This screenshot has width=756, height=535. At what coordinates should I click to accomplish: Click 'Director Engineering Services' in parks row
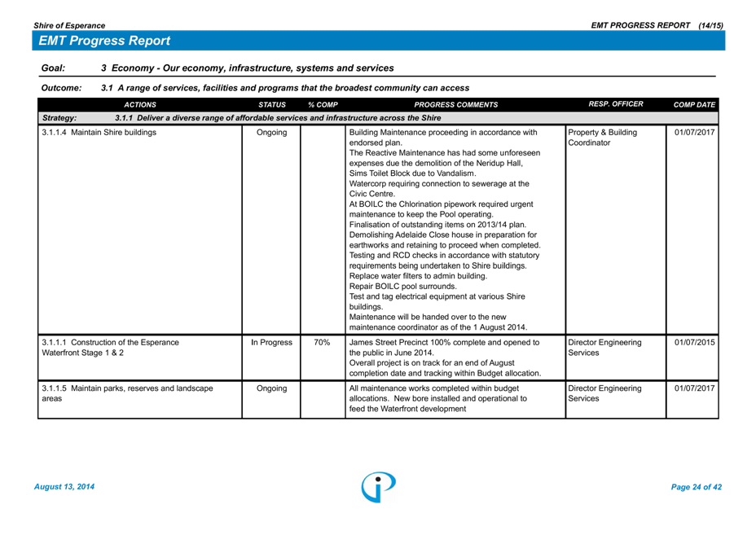(604, 393)
